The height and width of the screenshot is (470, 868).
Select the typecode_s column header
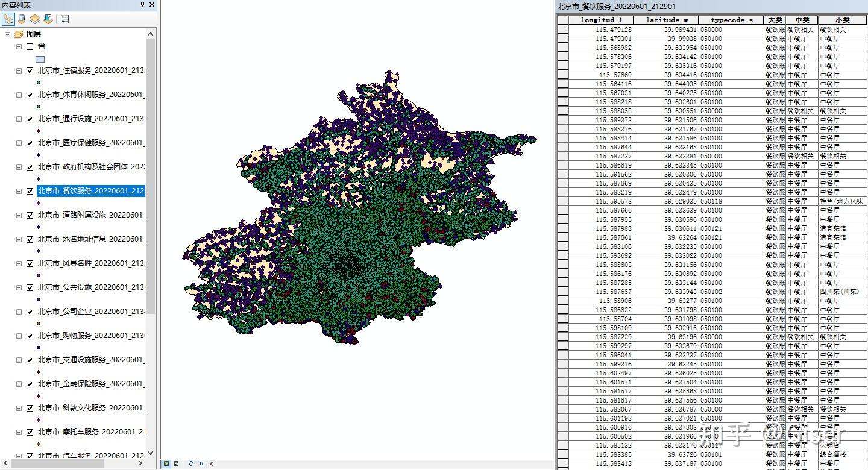[x=731, y=20]
